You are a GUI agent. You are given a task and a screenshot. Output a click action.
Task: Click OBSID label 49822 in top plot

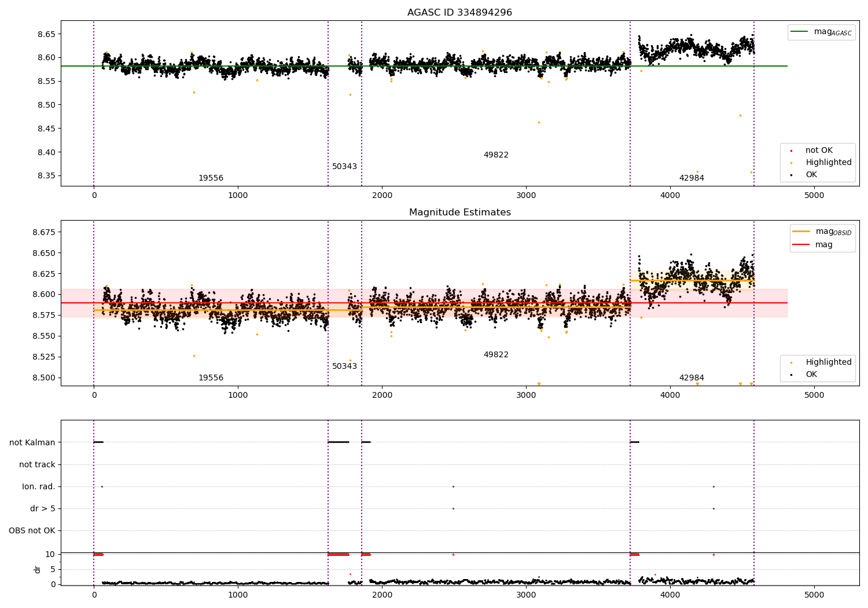[x=496, y=155]
